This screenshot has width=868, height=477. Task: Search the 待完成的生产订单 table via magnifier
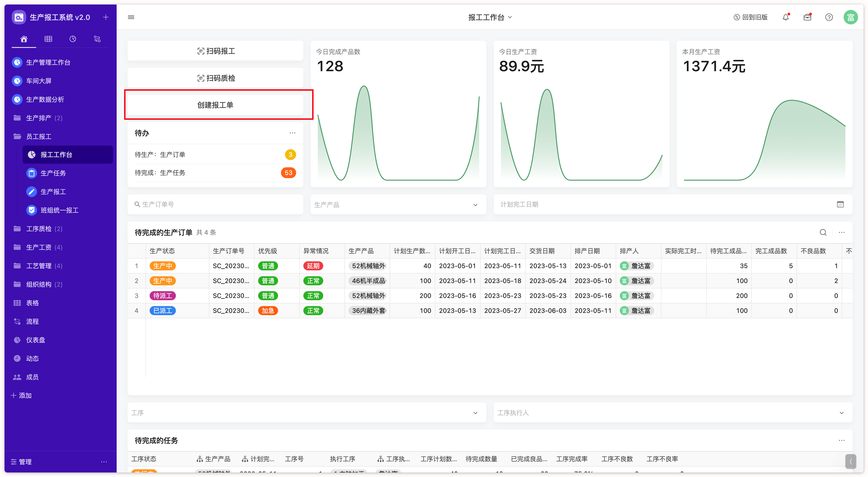(x=823, y=233)
